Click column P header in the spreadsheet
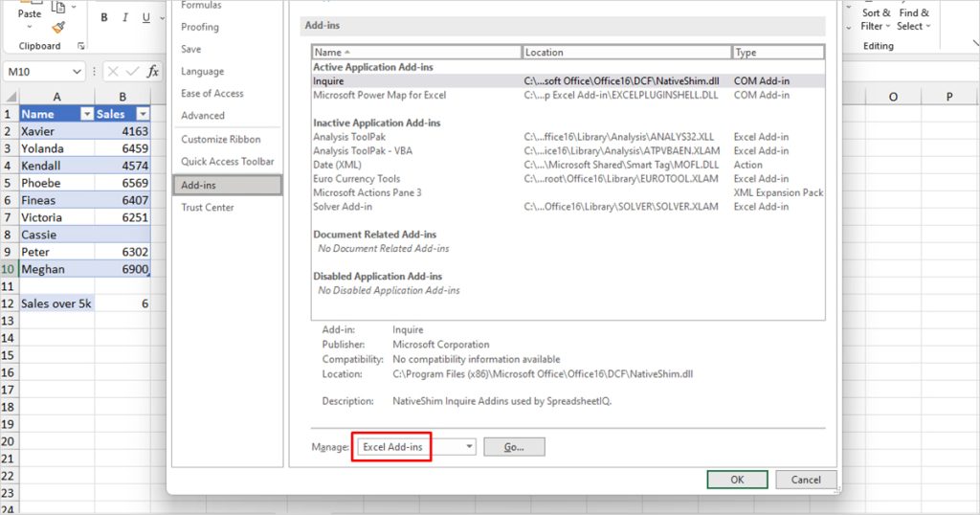Screen dimensions: 980x515 [949, 97]
